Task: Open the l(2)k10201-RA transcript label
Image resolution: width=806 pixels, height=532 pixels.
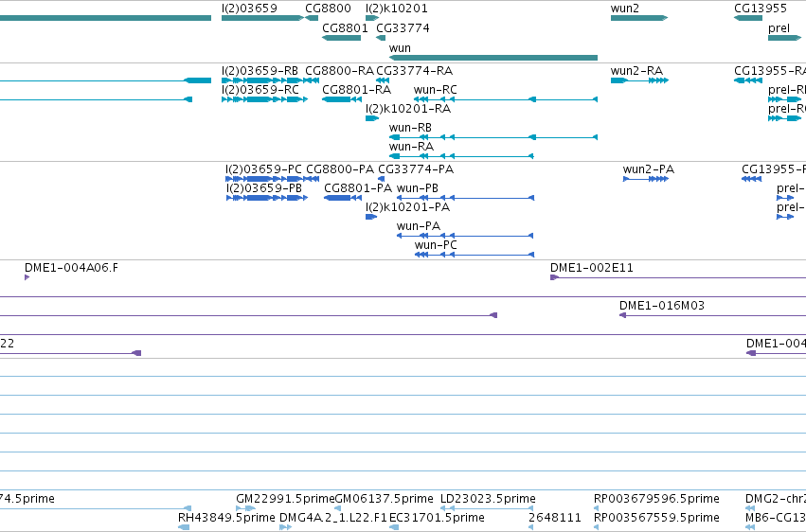Action: point(408,109)
